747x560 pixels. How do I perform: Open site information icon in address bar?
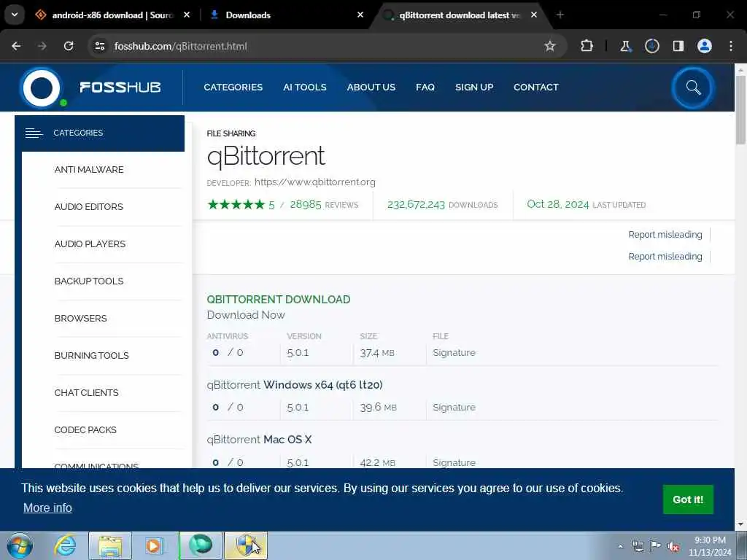click(99, 46)
